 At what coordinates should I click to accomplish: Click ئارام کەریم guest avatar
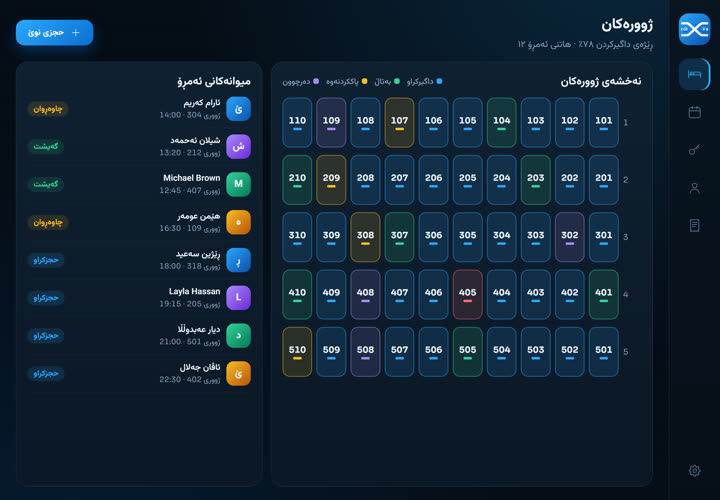pos(238,109)
